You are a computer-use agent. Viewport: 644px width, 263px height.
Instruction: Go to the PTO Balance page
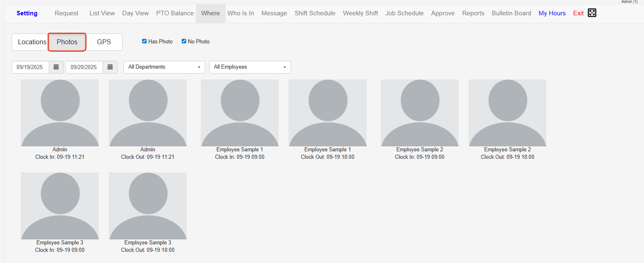pos(175,13)
